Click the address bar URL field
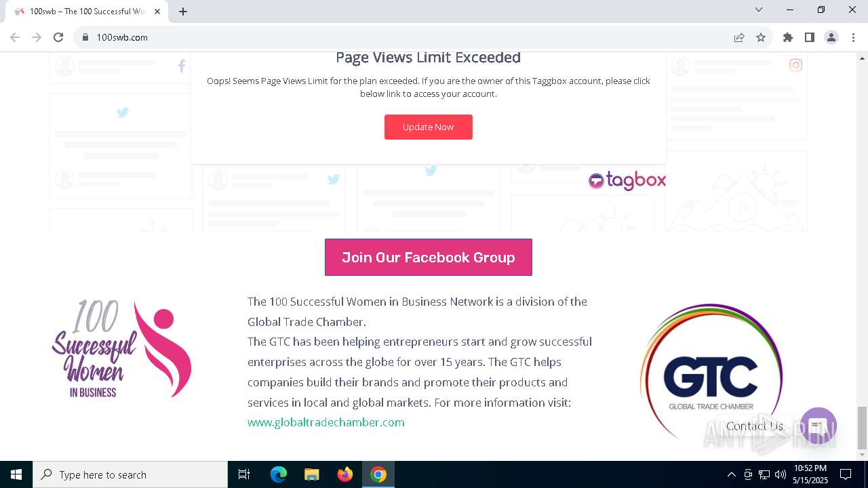868x488 pixels. 407,37
